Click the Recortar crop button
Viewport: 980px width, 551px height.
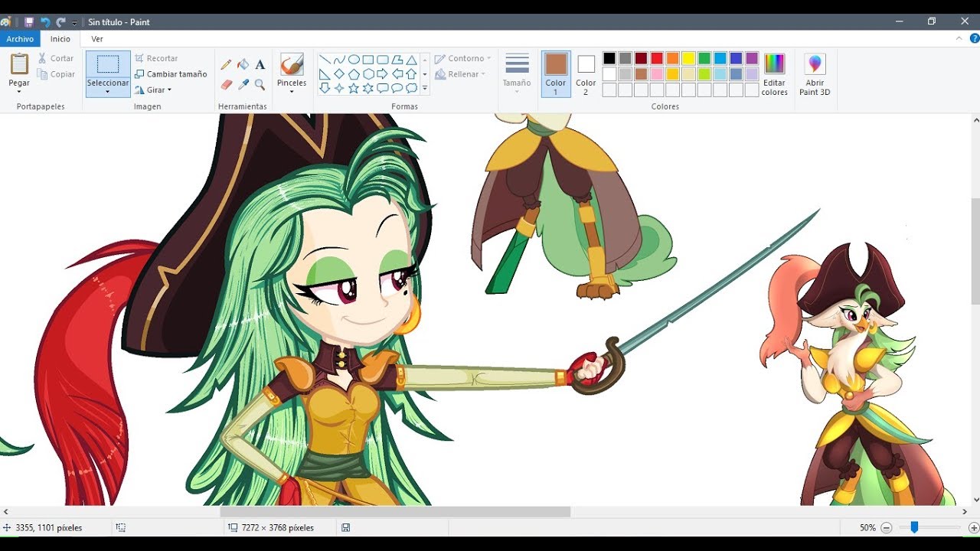156,58
